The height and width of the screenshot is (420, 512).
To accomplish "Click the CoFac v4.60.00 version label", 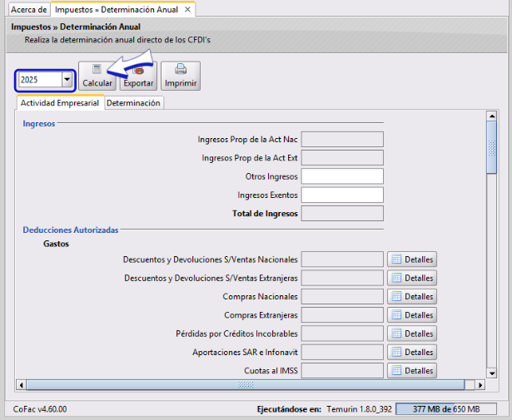I will pyautogui.click(x=40, y=409).
